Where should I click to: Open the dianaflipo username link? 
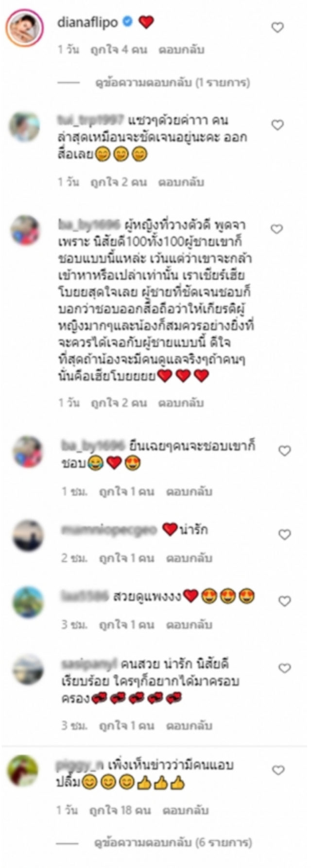(88, 22)
